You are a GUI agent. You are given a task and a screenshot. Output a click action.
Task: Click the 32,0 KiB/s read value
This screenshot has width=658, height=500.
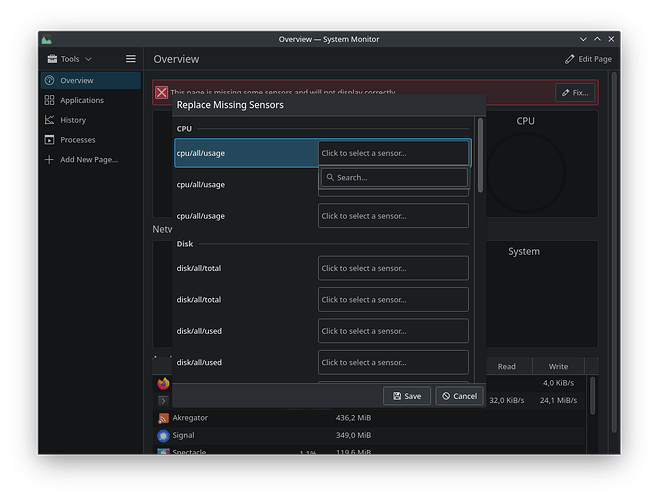507,401
